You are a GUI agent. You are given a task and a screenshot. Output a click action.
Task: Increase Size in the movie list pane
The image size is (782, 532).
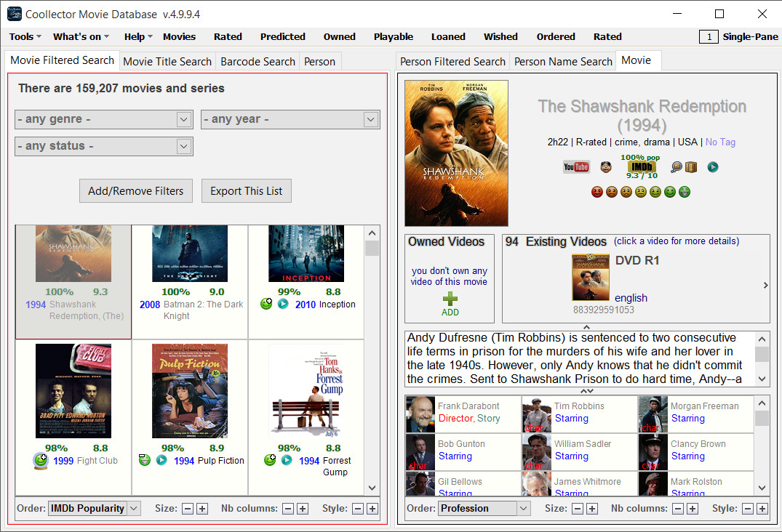pos(202,509)
